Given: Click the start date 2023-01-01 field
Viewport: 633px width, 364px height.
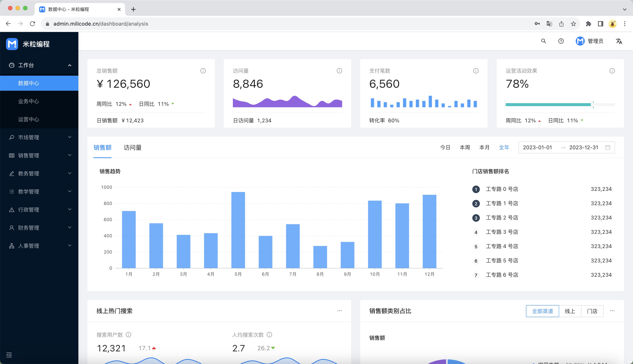Looking at the screenshot, I should pyautogui.click(x=537, y=148).
